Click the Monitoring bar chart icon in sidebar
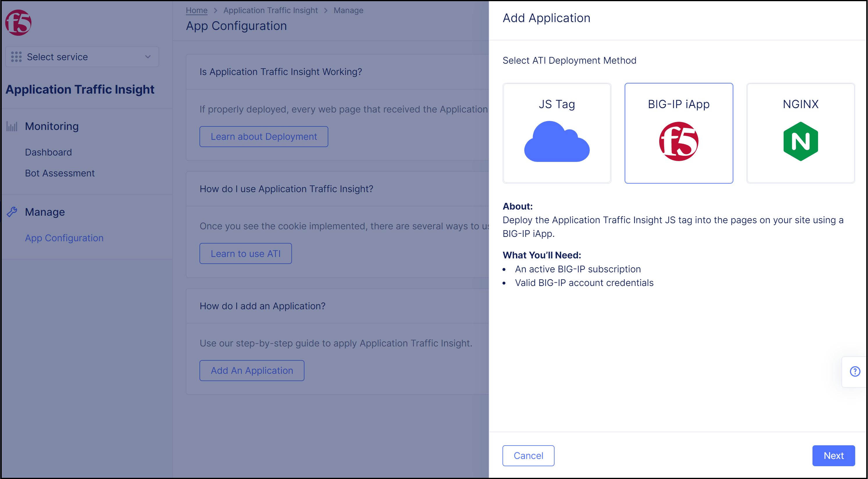This screenshot has height=479, width=868. coord(12,126)
